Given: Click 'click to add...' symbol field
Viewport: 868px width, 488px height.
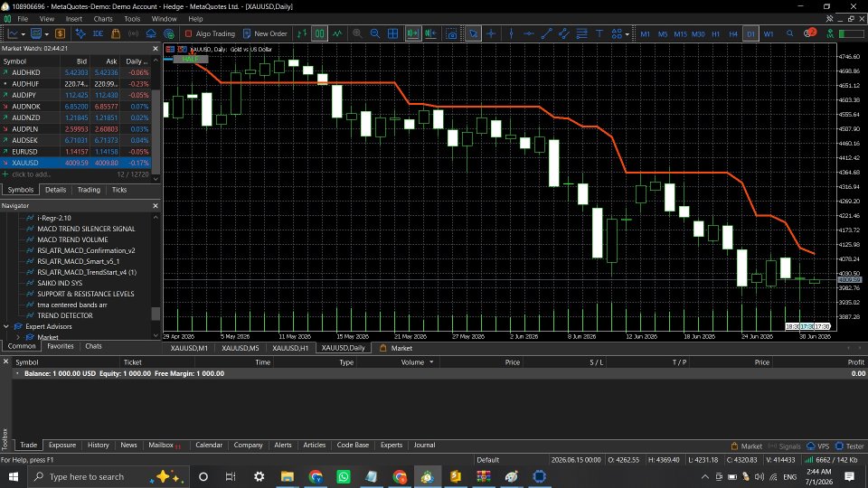Looking at the screenshot, I should [x=31, y=174].
